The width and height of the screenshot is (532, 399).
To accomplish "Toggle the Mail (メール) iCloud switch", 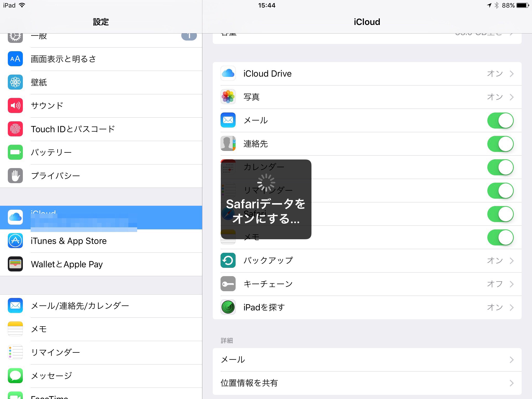I will click(500, 121).
